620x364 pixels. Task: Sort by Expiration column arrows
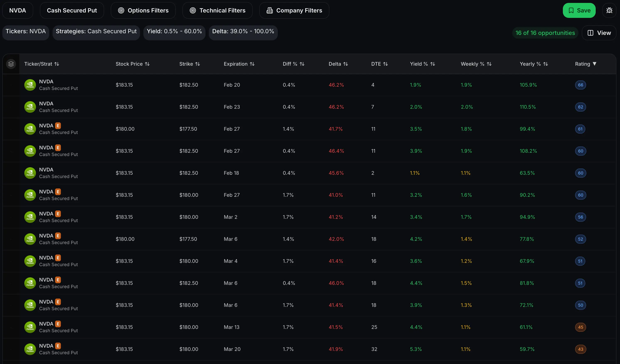(252, 64)
